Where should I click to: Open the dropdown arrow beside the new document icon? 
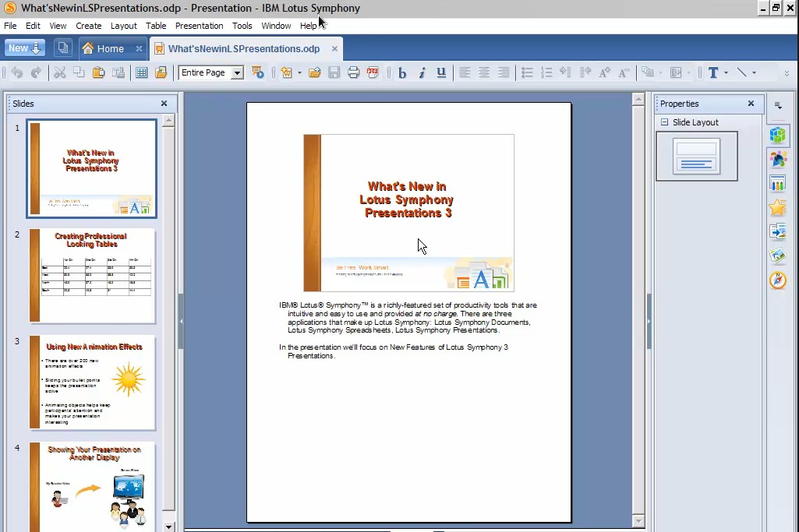tap(299, 72)
